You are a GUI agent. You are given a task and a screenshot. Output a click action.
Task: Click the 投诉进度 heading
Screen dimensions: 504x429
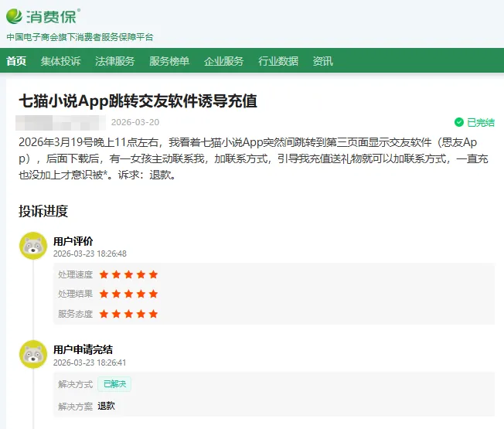(43, 211)
